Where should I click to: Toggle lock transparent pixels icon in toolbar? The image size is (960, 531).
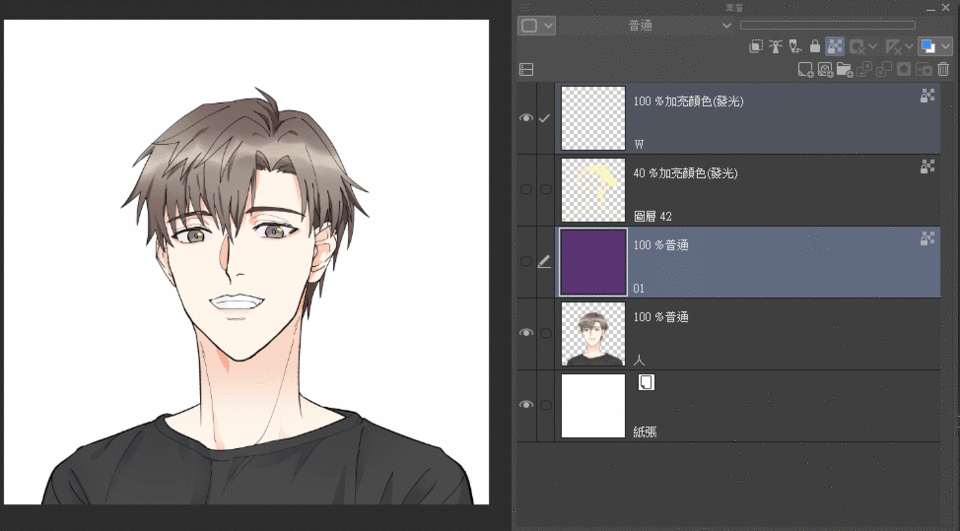[834, 46]
